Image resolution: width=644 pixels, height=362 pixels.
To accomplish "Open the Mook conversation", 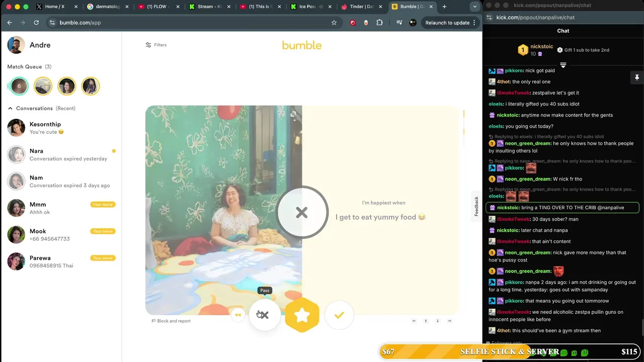I will click(x=61, y=234).
